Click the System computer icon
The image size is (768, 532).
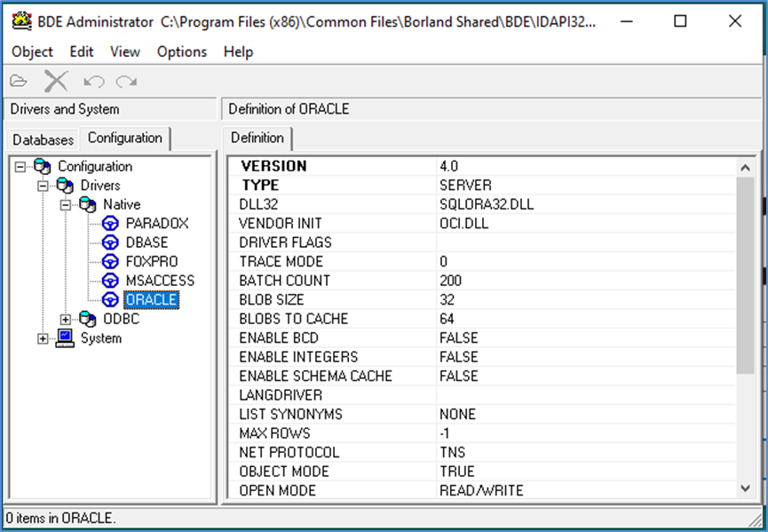[x=65, y=338]
